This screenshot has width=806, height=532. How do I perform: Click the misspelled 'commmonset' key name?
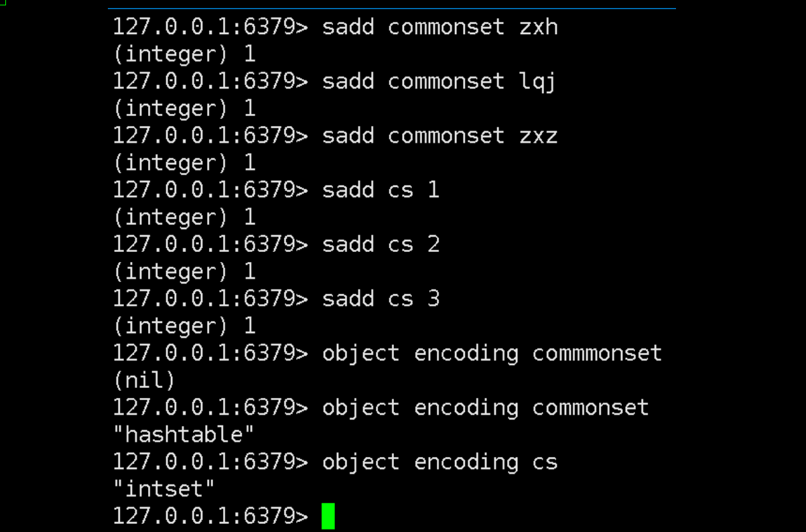pyautogui.click(x=596, y=353)
